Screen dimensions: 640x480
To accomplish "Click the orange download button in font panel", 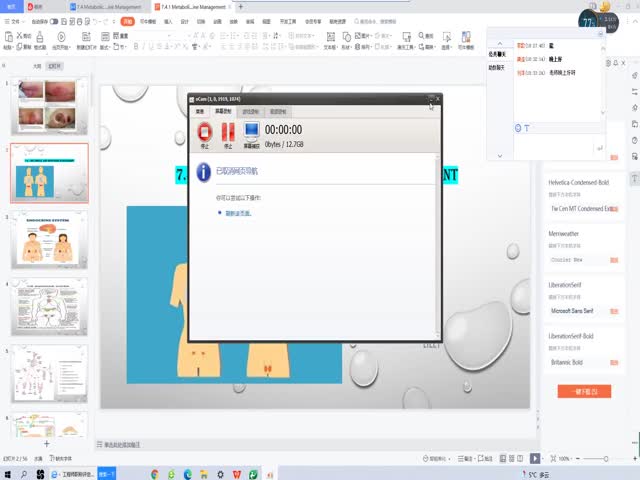I will 584,392.
